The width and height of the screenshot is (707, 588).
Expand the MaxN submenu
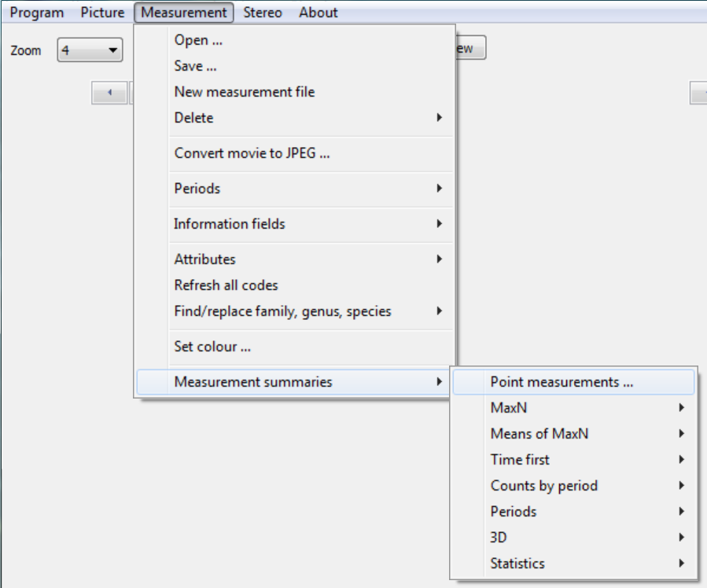(x=509, y=408)
